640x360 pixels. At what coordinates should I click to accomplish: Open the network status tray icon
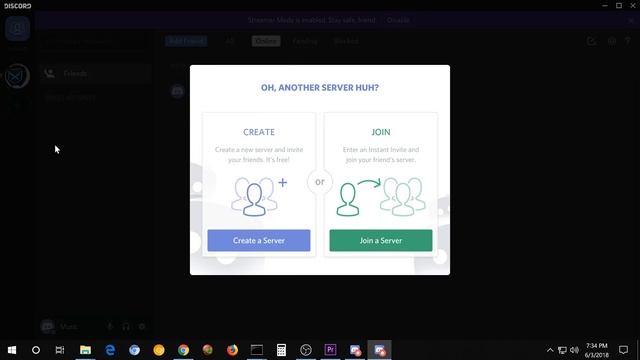pos(562,350)
